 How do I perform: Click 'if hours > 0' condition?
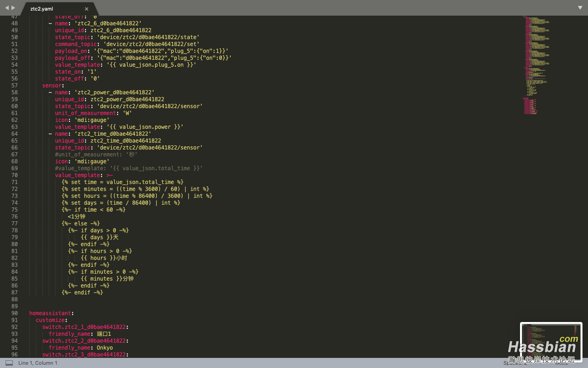point(100,251)
